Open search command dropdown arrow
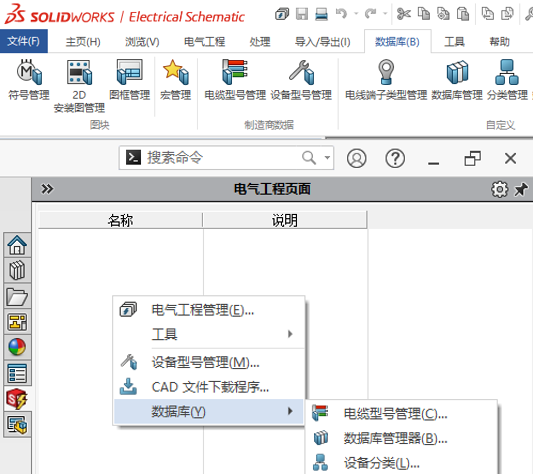 (x=327, y=158)
